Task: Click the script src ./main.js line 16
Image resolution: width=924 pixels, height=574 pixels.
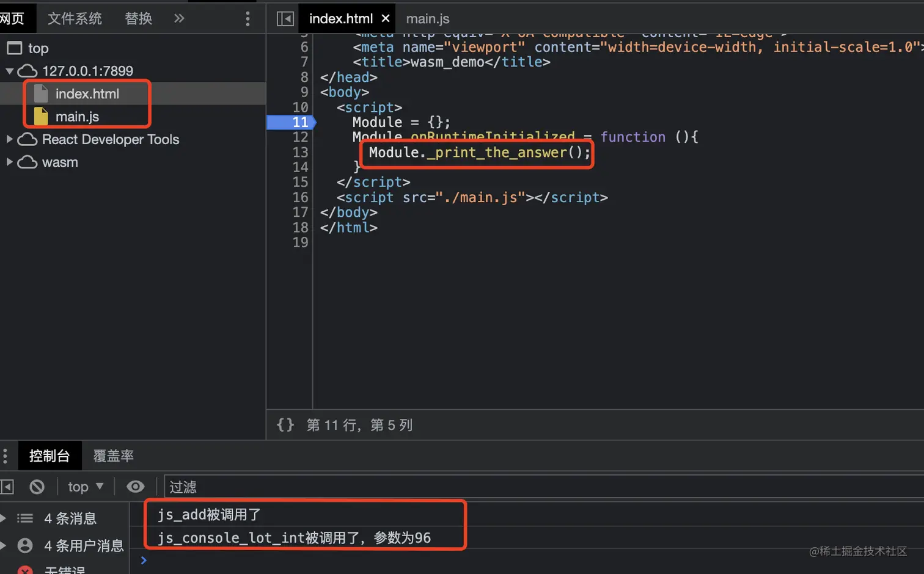Action: (x=472, y=197)
